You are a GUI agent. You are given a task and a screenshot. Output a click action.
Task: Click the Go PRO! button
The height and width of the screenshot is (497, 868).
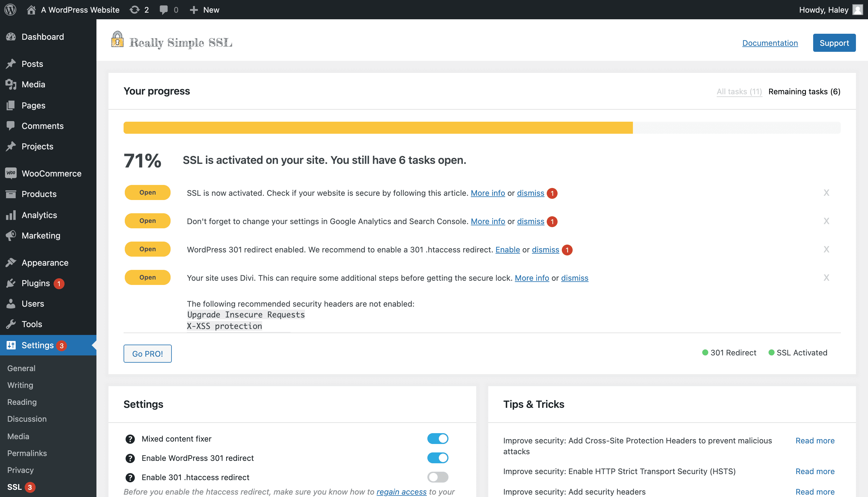click(147, 354)
